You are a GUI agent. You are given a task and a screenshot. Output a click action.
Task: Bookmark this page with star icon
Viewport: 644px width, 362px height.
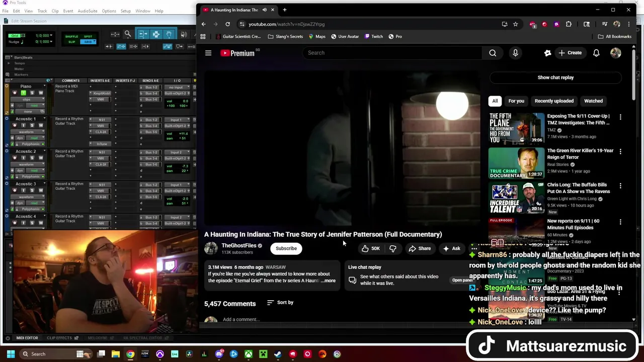tap(515, 24)
